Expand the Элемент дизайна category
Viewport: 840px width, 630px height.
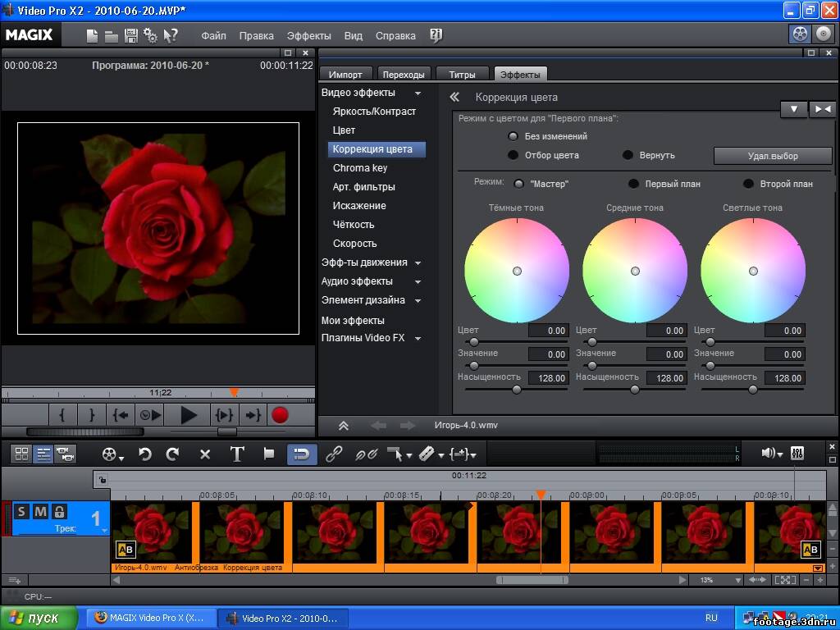click(418, 300)
